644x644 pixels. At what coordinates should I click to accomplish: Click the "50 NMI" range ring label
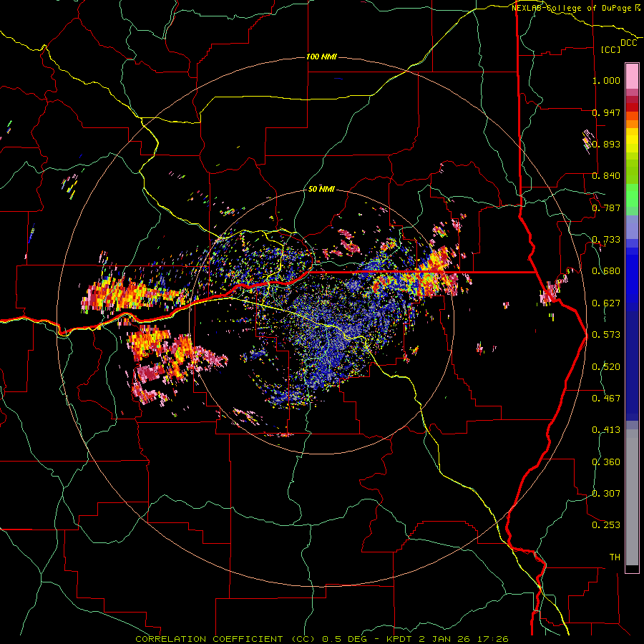[x=321, y=189]
